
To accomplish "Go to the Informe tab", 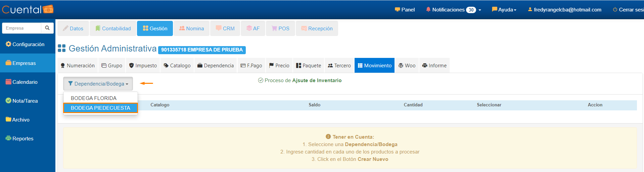I will [434, 66].
